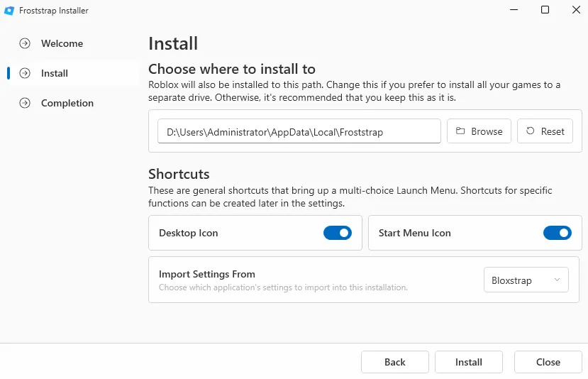Click the Install step arrow icon

25,73
